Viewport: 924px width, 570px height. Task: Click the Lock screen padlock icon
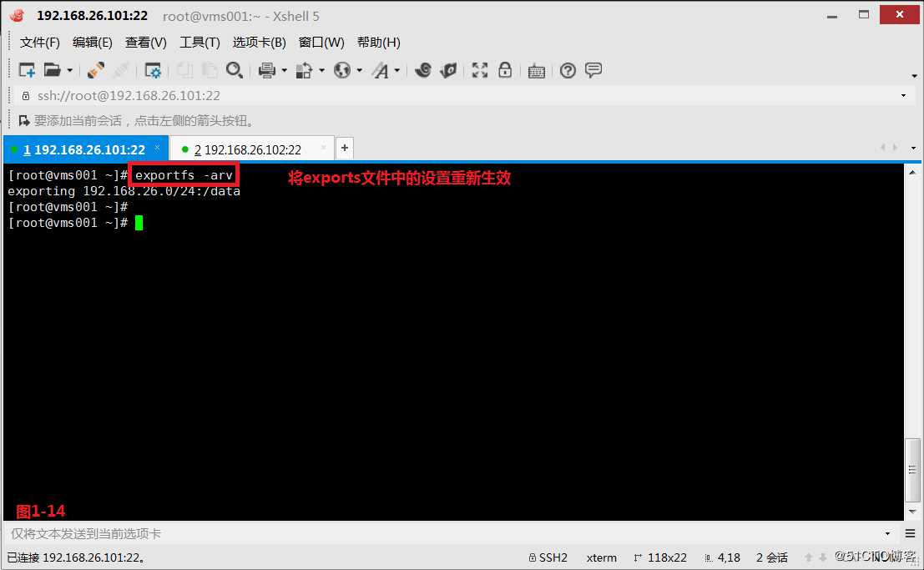[x=505, y=70]
